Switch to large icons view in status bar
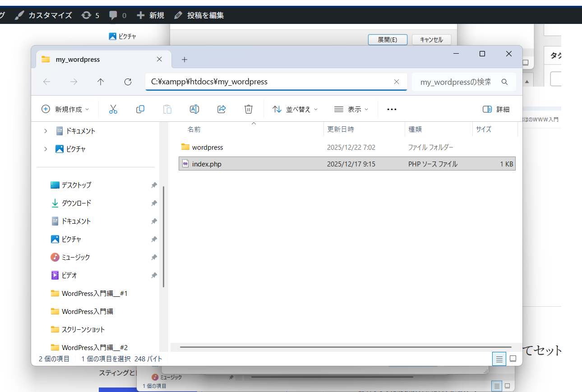Image resolution: width=582 pixels, height=392 pixels. point(513,359)
